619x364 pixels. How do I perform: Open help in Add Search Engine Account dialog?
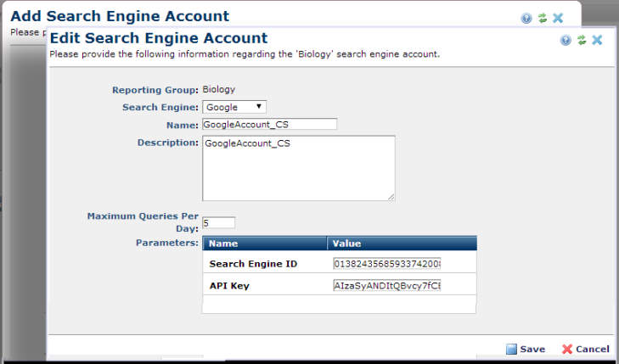tap(526, 18)
